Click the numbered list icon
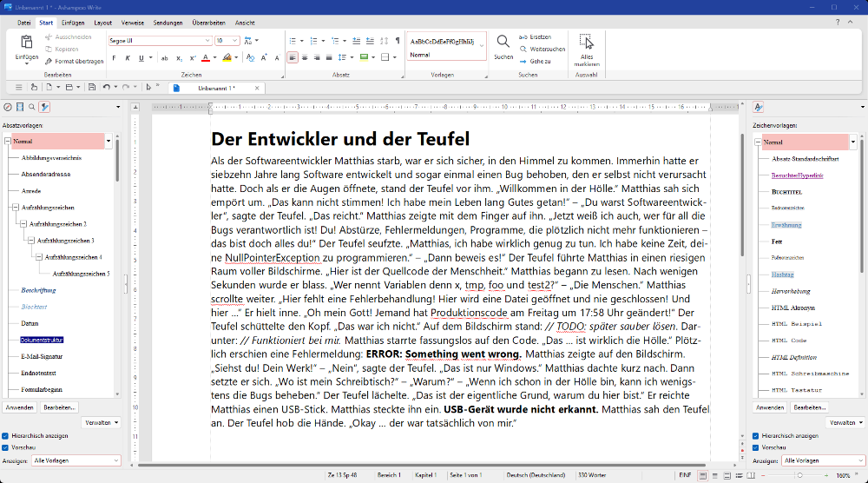The image size is (868, 483). [314, 41]
